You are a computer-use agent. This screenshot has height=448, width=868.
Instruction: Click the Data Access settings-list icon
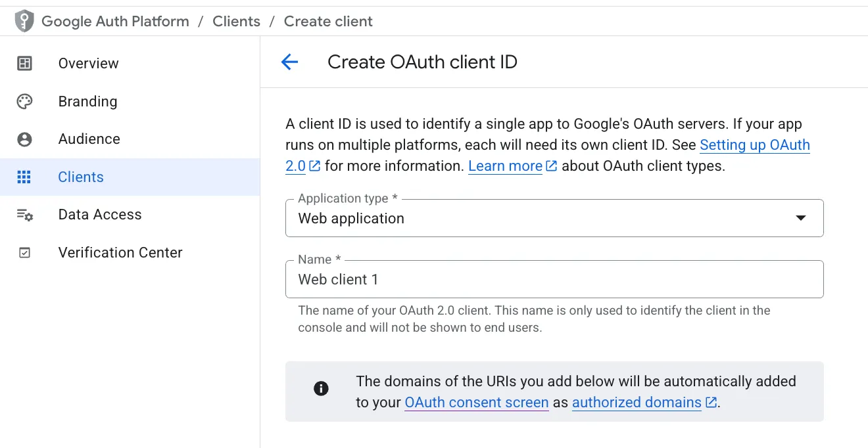click(24, 215)
